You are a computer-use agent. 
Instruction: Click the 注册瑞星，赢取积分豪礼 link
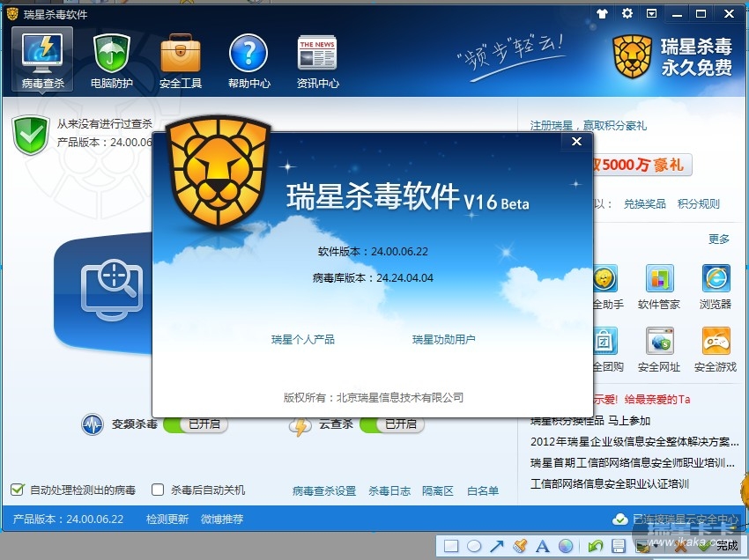coord(588,126)
